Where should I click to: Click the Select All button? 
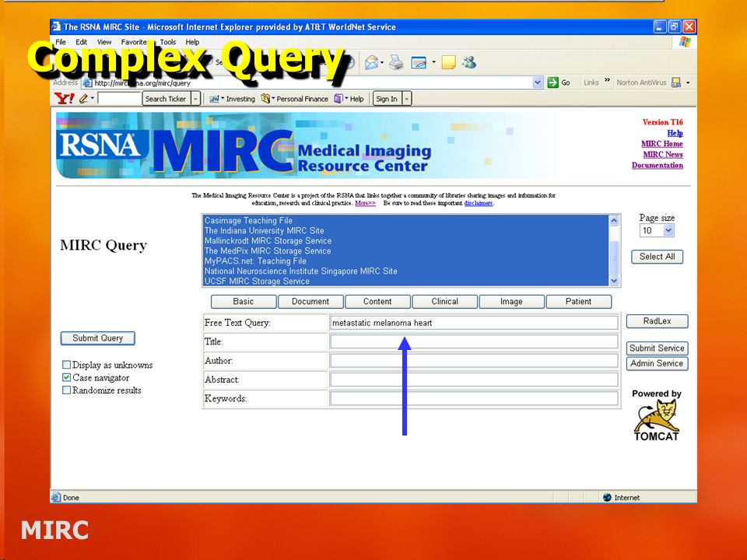point(657,257)
